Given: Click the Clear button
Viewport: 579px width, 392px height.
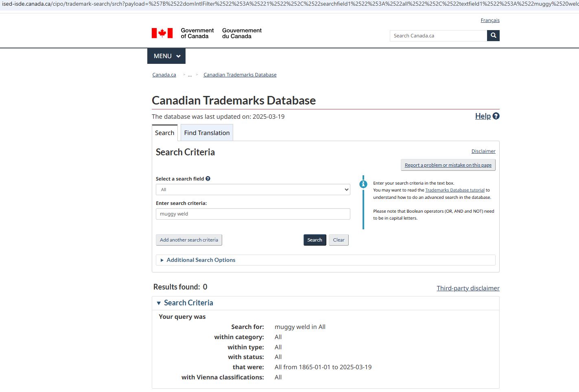Looking at the screenshot, I should (339, 240).
